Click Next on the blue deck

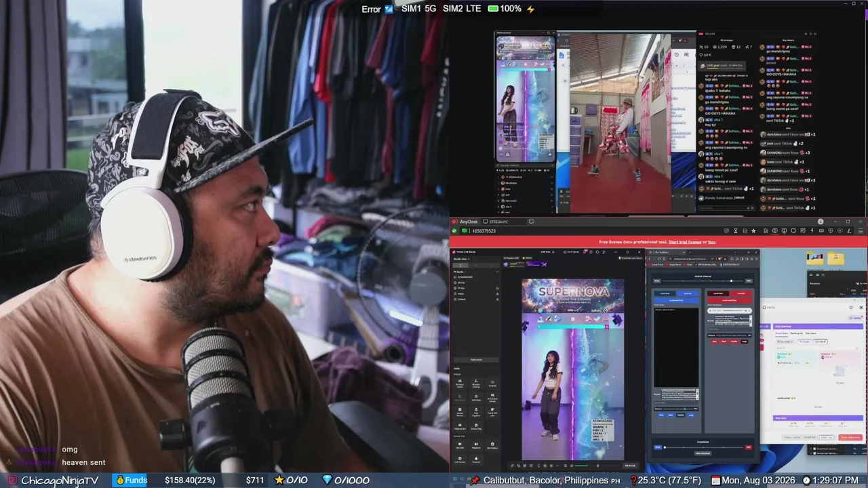(670, 415)
